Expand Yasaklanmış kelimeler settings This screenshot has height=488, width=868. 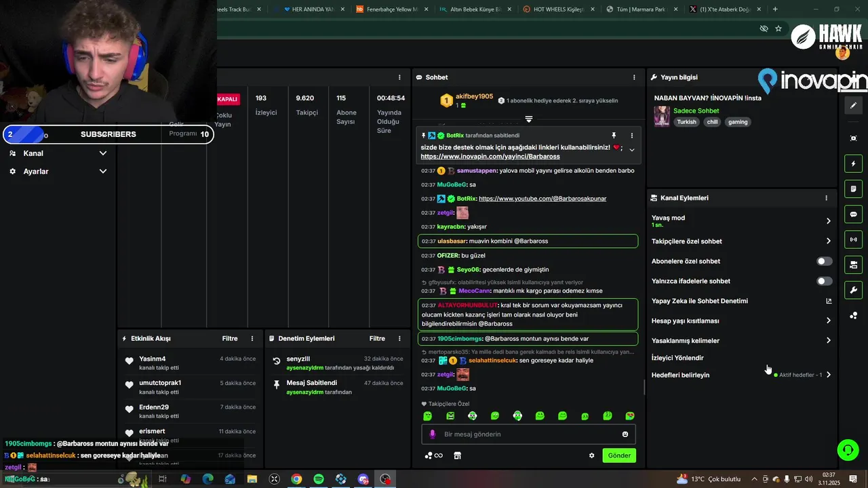coord(829,341)
